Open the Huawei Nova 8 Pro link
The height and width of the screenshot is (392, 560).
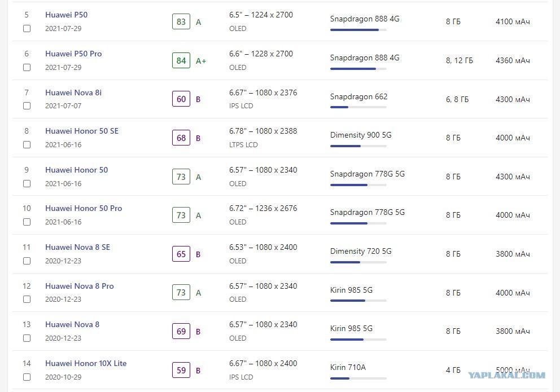79,286
